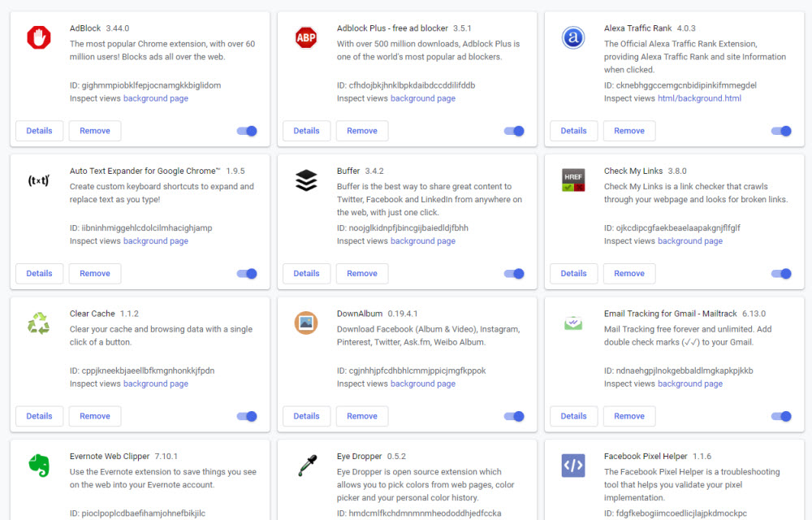
Task: Inspect Clear Cache background page link
Action: 156,383
